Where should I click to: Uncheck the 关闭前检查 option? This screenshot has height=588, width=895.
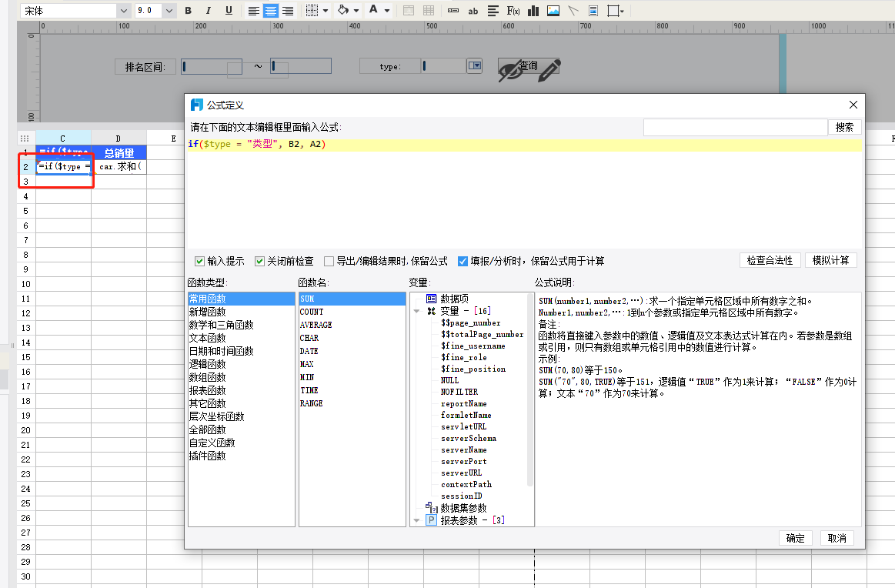click(260, 261)
